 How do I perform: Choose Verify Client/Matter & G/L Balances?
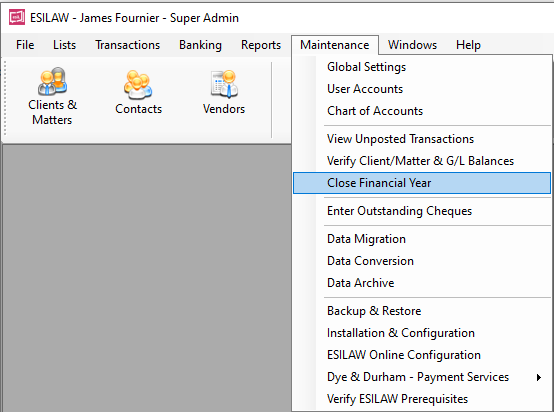pyautogui.click(x=422, y=161)
